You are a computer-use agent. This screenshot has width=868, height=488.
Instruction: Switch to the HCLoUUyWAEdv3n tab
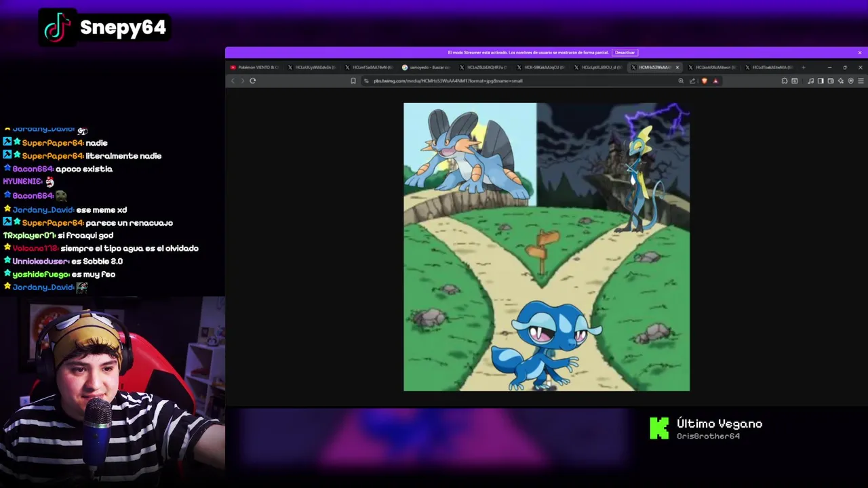coord(312,67)
